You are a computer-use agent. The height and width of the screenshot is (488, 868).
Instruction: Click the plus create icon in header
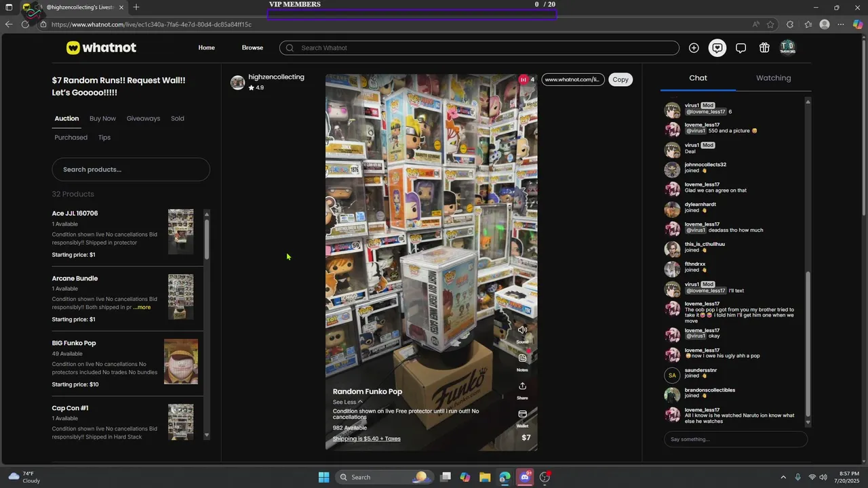[694, 47]
